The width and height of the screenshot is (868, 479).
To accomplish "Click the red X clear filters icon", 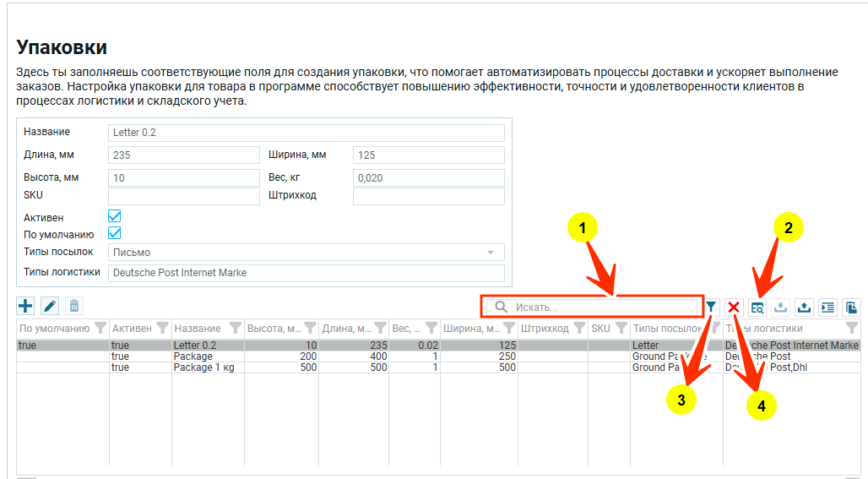I will point(735,308).
